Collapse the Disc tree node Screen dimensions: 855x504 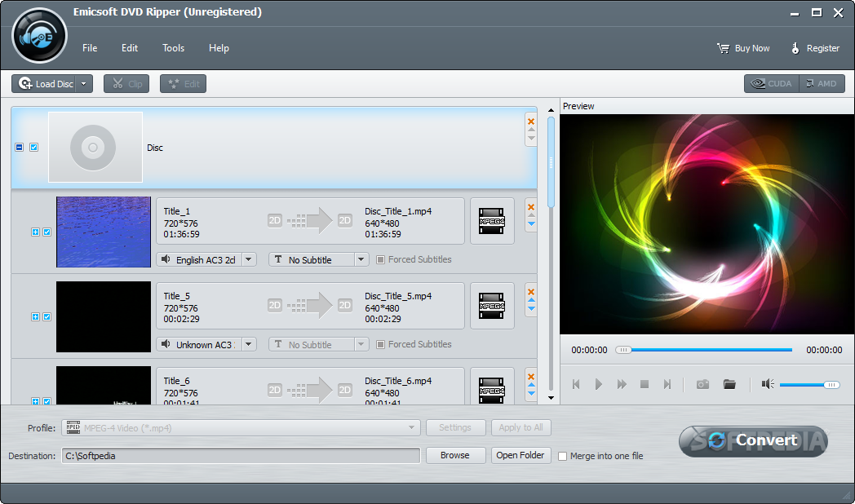coord(19,147)
